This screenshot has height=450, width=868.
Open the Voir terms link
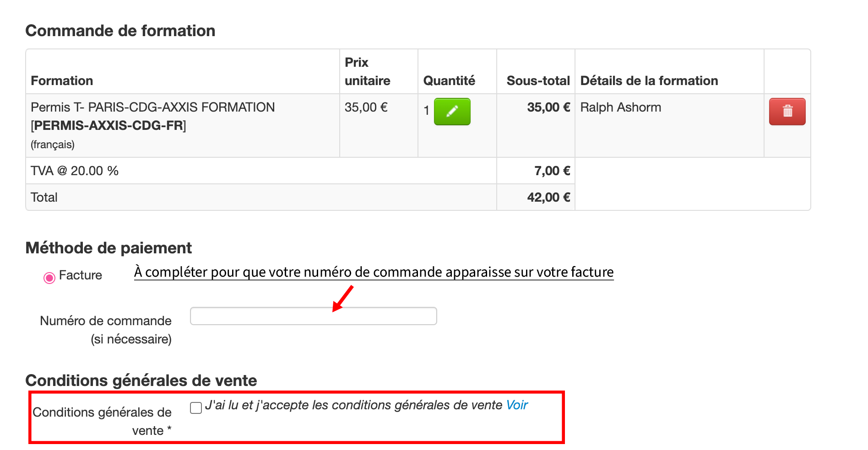pos(517,405)
